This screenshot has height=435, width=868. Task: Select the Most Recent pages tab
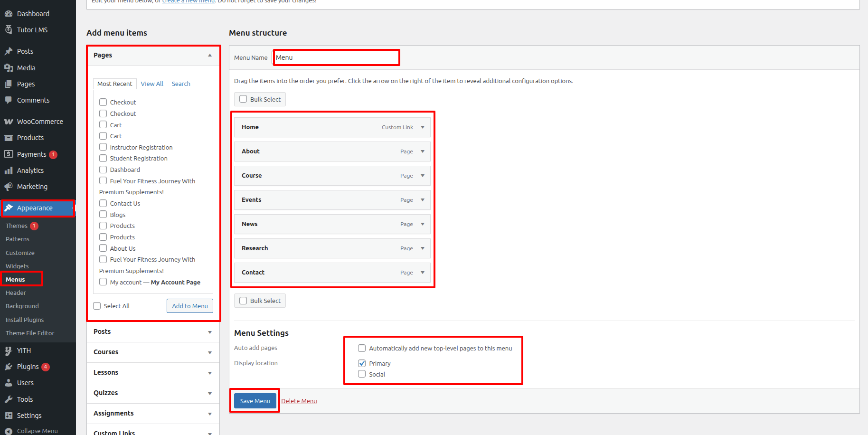click(x=115, y=84)
